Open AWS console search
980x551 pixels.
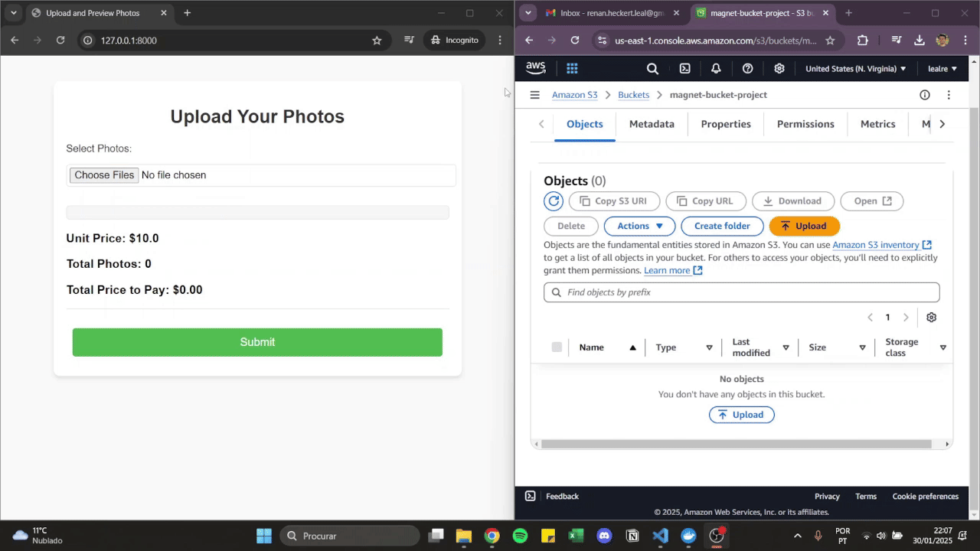tap(652, 68)
